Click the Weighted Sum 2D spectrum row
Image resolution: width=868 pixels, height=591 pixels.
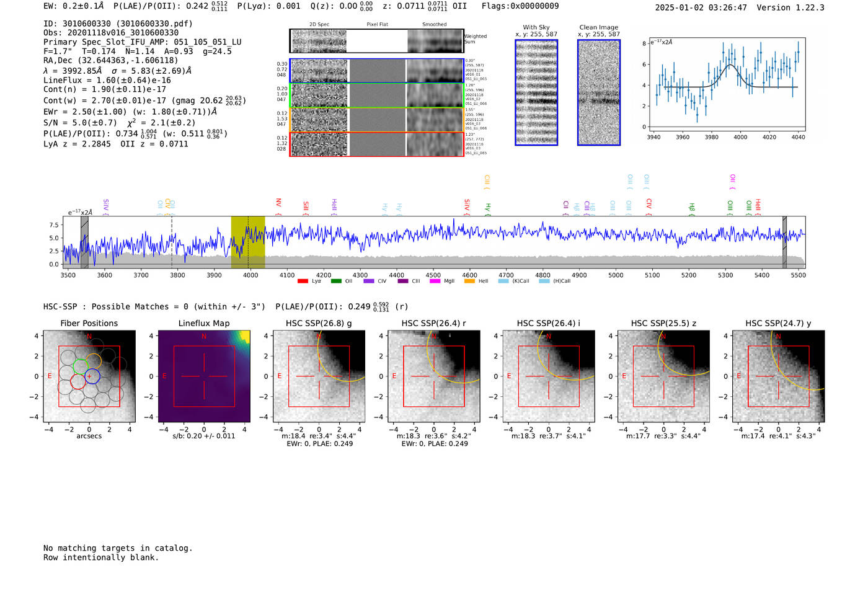pos(377,41)
